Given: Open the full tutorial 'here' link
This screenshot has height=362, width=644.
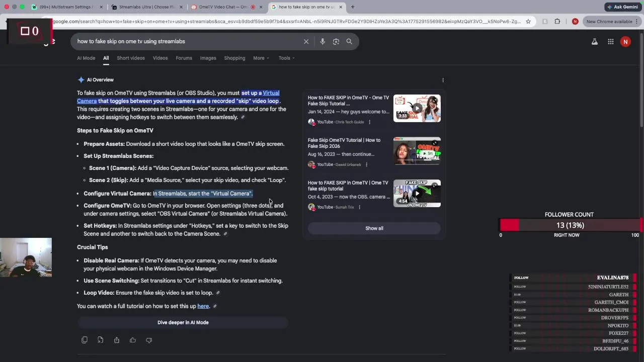Looking at the screenshot, I should [x=203, y=306].
